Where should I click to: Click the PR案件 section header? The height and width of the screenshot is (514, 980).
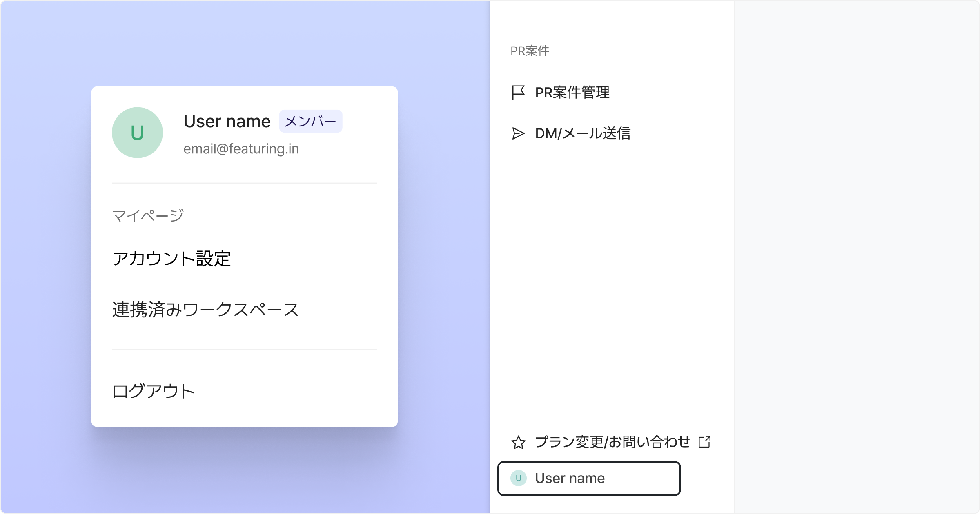pyautogui.click(x=530, y=51)
